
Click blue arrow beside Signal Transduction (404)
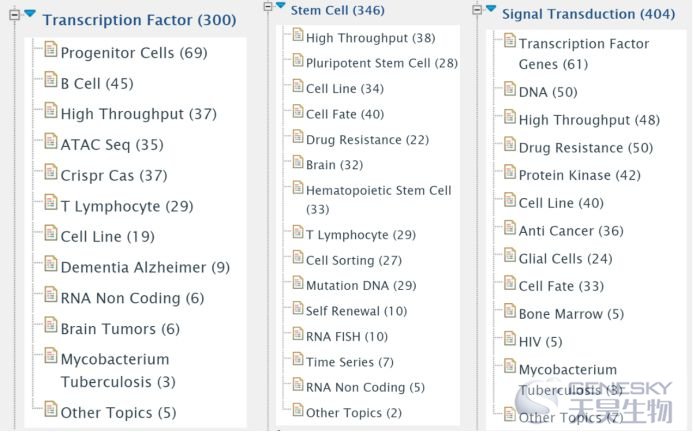(x=491, y=8)
